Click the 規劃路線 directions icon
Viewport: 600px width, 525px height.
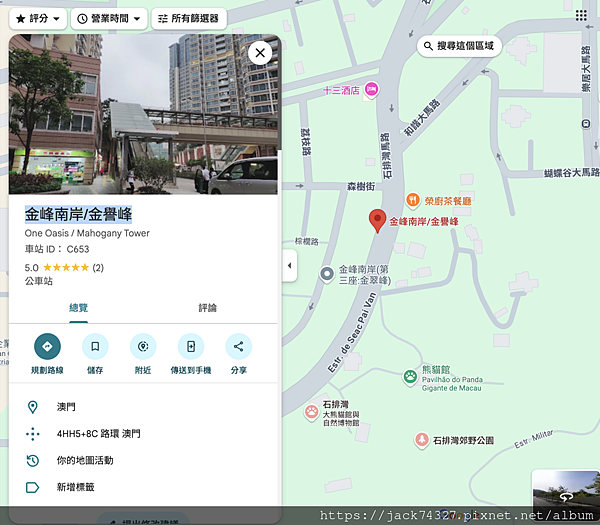coord(47,347)
